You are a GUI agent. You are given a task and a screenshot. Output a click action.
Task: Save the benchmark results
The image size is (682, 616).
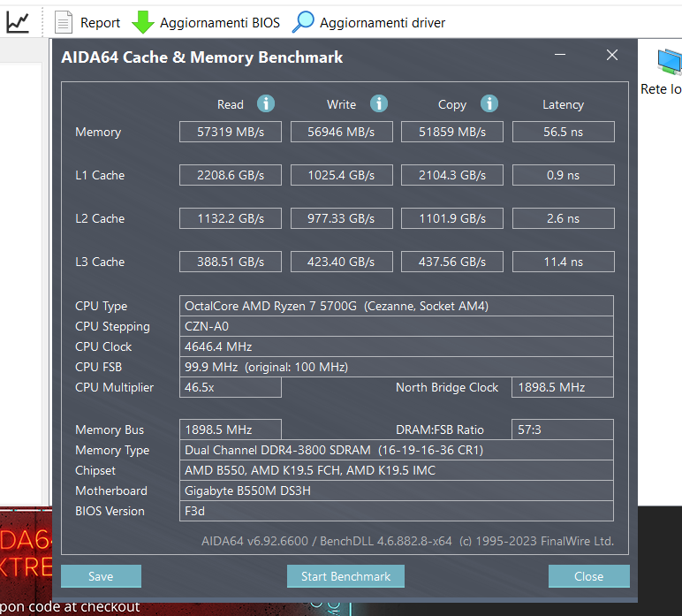click(x=101, y=576)
